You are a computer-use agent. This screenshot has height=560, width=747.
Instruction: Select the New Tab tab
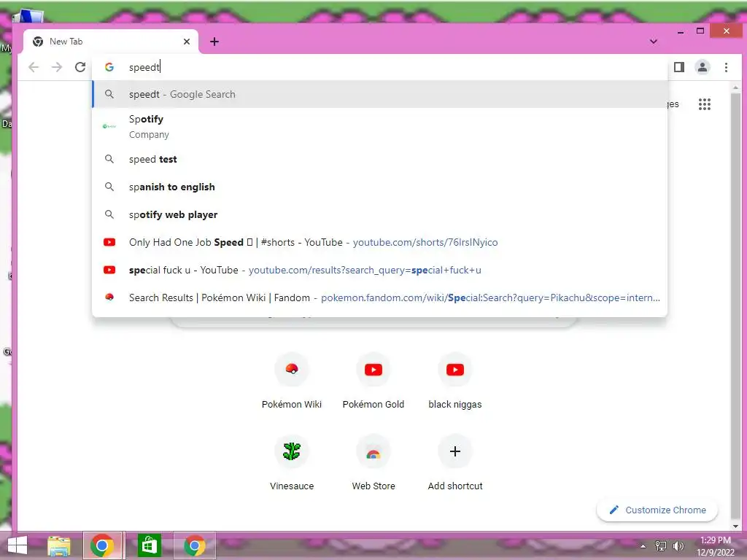pos(111,42)
